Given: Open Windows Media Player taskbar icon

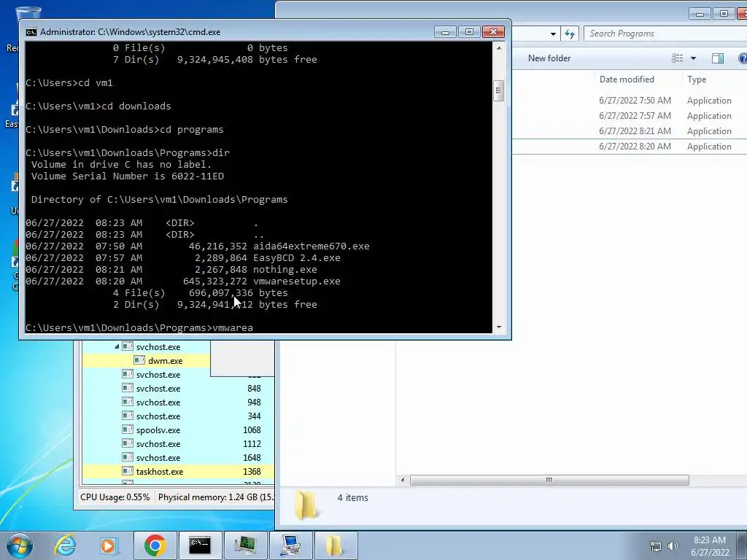Looking at the screenshot, I should [x=109, y=545].
